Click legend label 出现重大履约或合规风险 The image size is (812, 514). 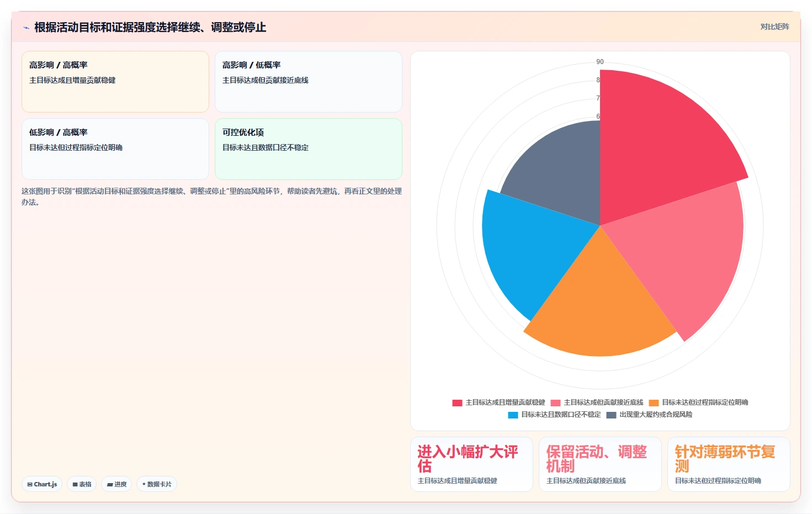click(656, 415)
